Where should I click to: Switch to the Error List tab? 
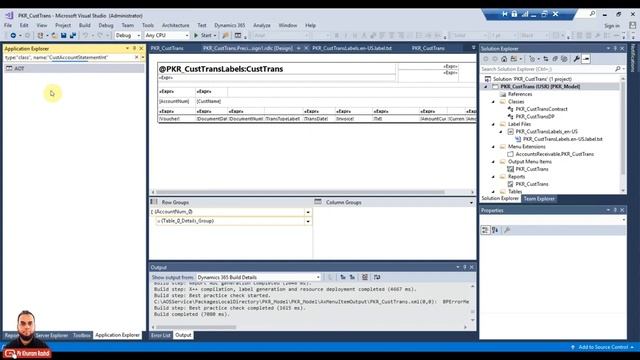point(161,335)
